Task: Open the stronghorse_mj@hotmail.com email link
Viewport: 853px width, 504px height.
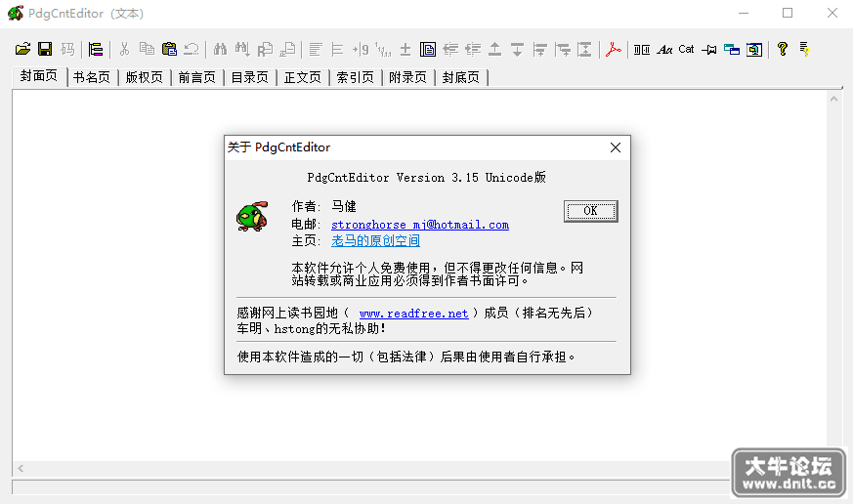Action: click(420, 225)
